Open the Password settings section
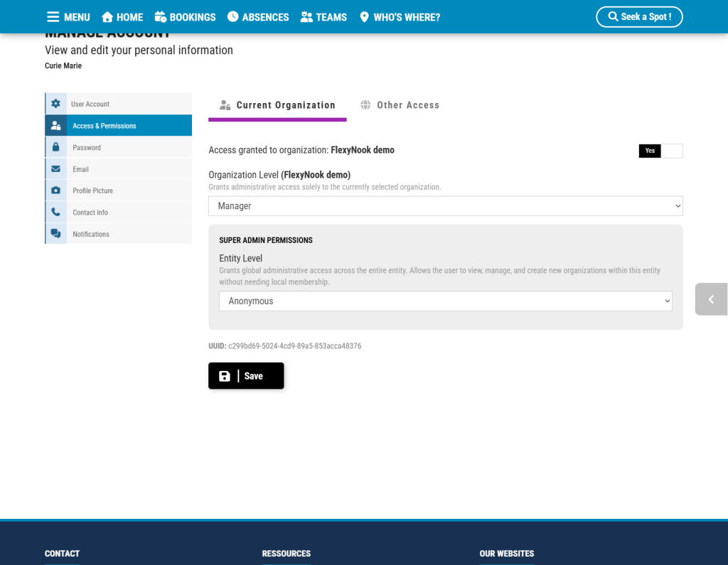728x565 pixels. [x=119, y=147]
